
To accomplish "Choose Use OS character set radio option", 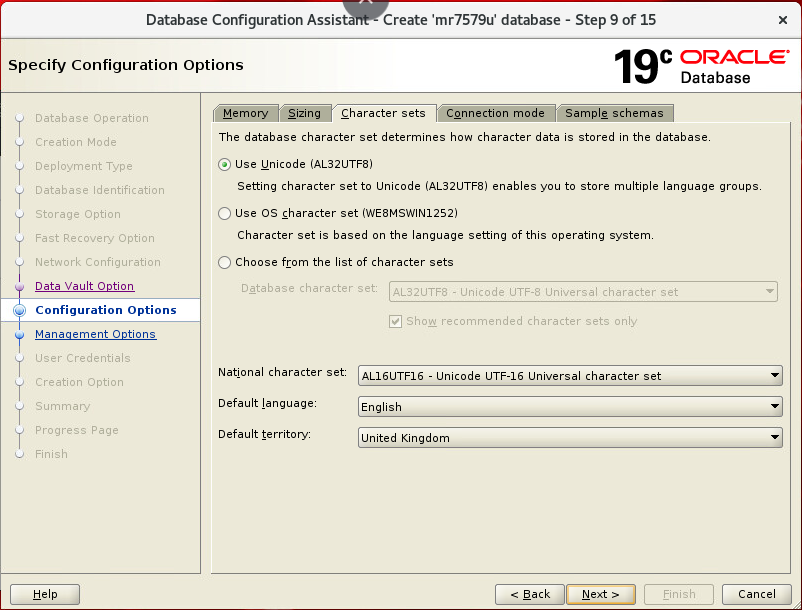I will pos(224,213).
